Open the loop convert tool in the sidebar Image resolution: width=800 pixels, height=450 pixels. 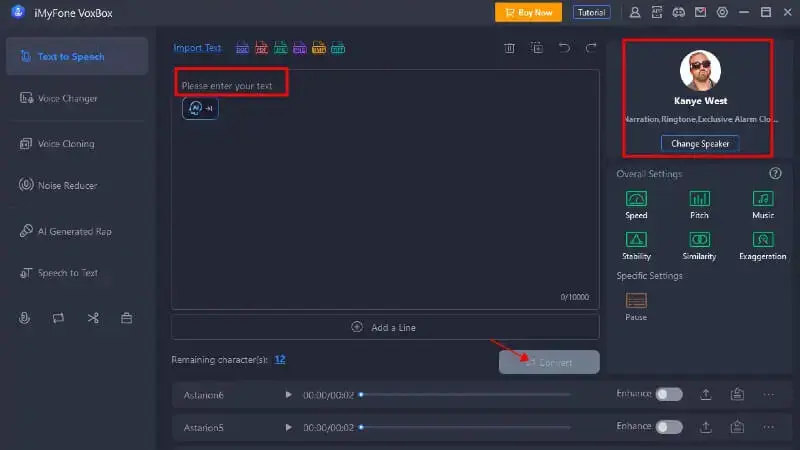[x=58, y=318]
